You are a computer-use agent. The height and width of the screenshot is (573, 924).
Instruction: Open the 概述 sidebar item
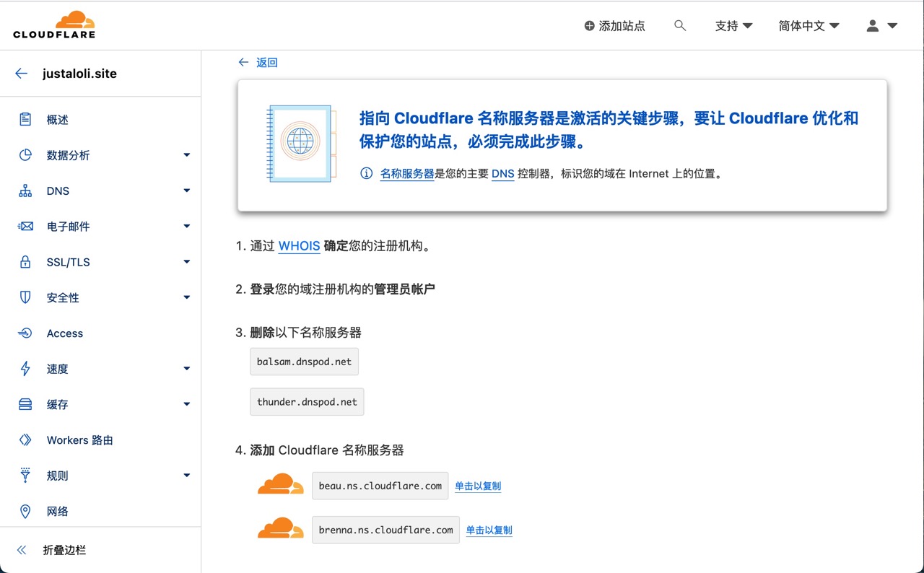pyautogui.click(x=100, y=120)
